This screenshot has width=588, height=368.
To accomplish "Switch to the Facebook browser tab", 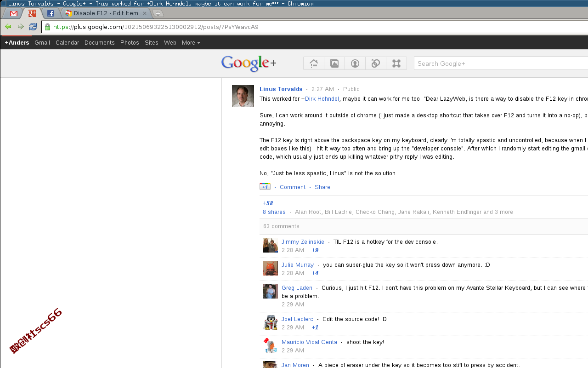I will coord(51,13).
